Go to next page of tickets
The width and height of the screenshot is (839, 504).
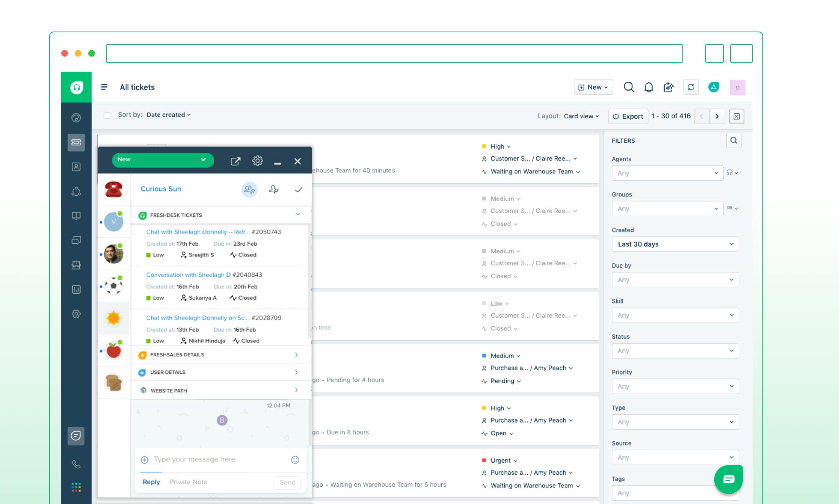717,116
